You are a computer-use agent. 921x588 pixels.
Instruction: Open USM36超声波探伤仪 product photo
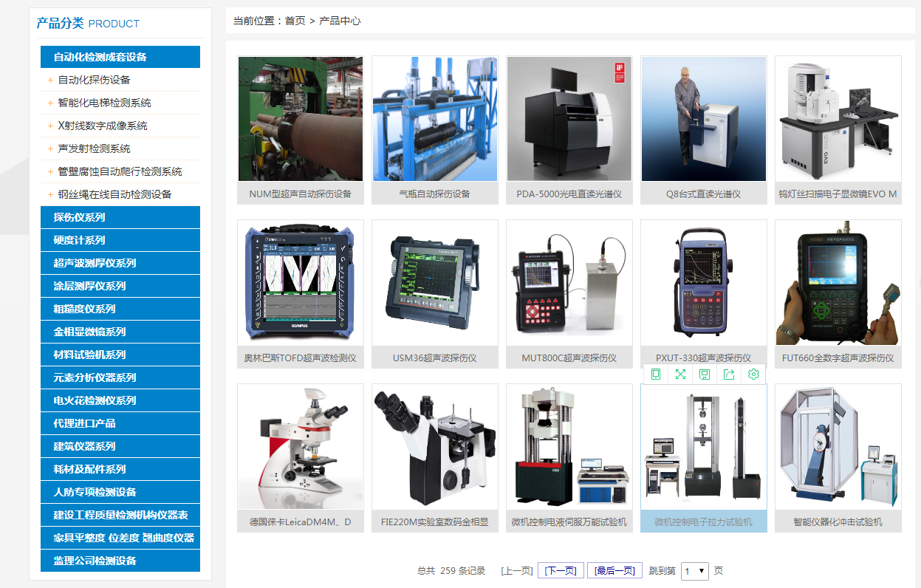pyautogui.click(x=435, y=283)
